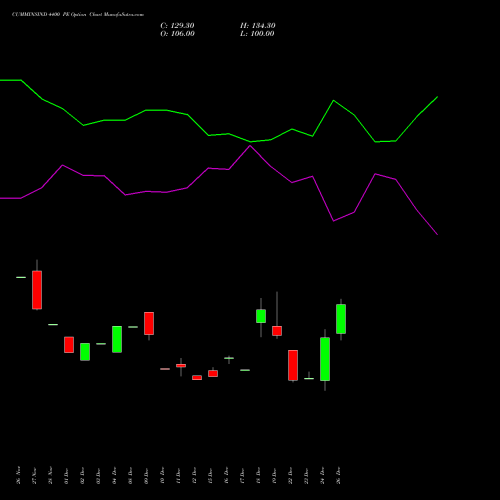The width and height of the screenshot is (500, 500).
Task: Click the open value O: 106.00
Action: click(177, 34)
